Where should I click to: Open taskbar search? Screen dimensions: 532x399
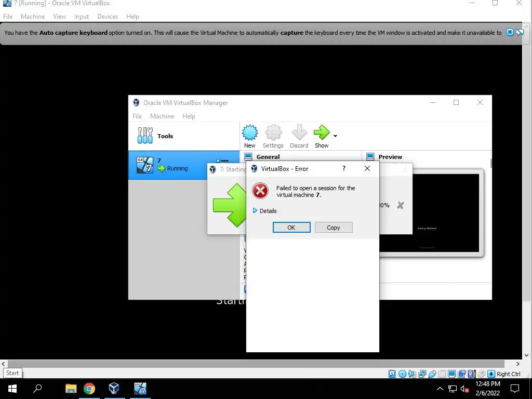click(37, 389)
